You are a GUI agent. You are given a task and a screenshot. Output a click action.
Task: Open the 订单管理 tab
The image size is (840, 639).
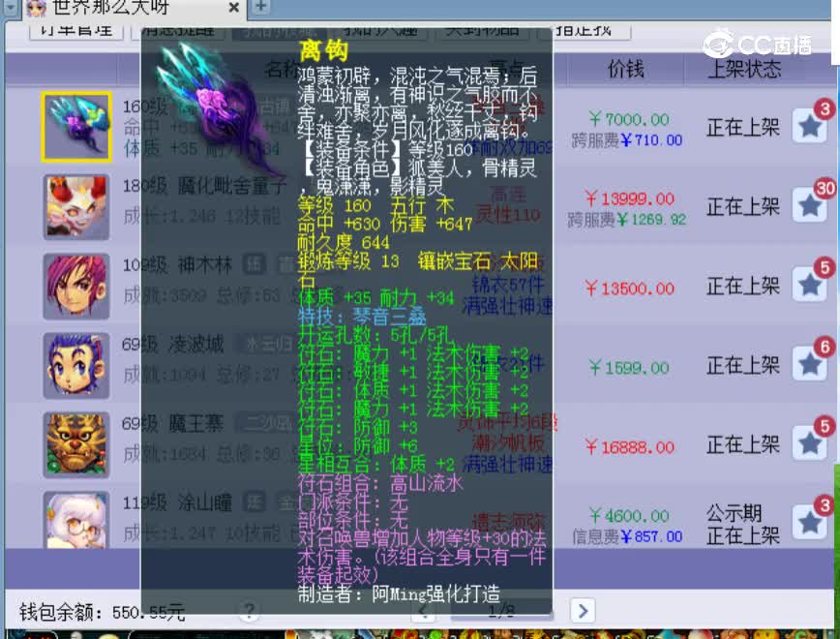click(76, 30)
